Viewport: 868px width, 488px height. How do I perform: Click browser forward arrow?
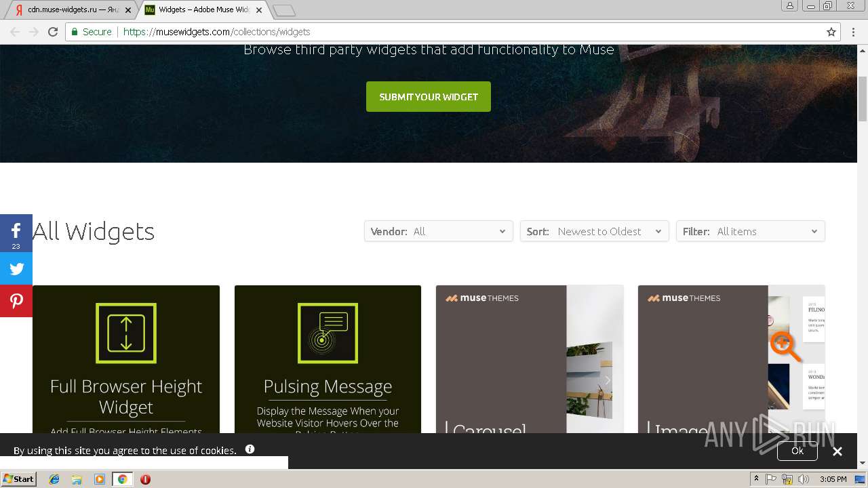(34, 32)
